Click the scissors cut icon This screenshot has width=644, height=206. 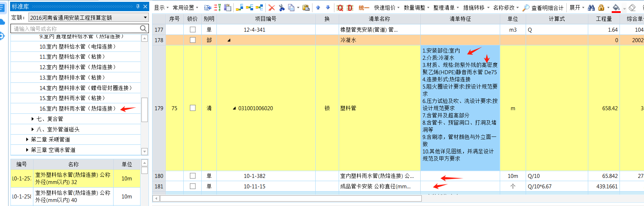click(x=282, y=8)
